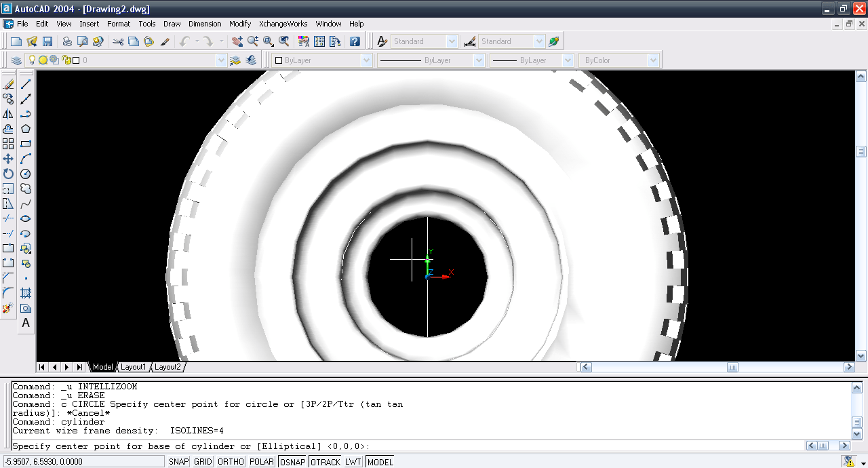Activate the Pan Realtime hand icon
Viewport: 868px width, 468px height.
(x=237, y=41)
